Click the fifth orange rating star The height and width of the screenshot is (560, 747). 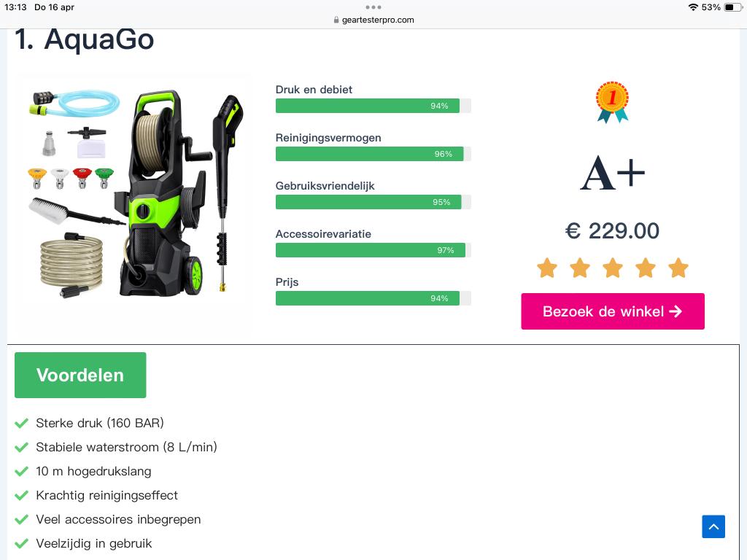(678, 268)
